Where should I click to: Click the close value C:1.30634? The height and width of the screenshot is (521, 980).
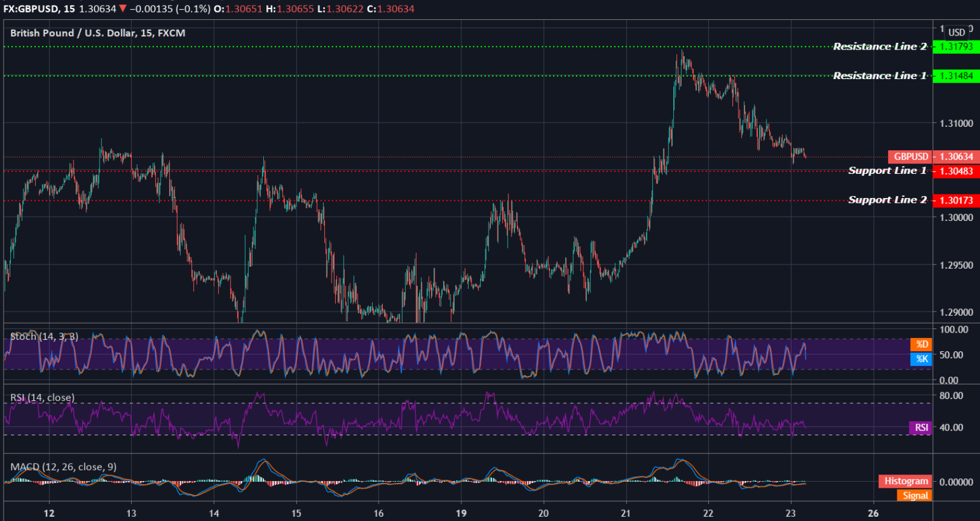point(391,9)
